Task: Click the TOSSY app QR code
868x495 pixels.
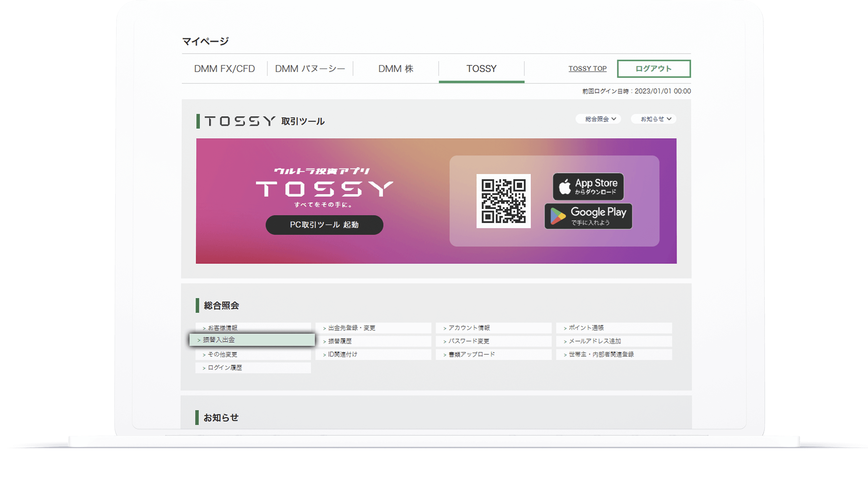Action: click(503, 201)
